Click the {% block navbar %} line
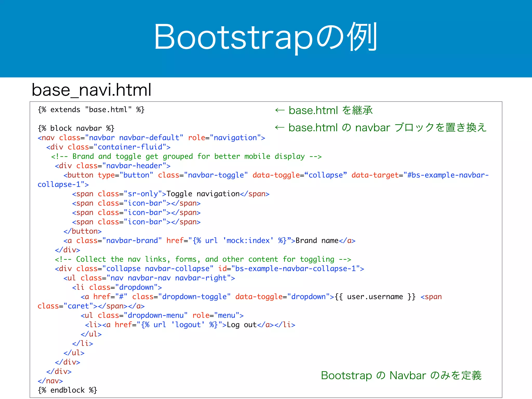The width and height of the screenshot is (532, 399). coord(76,128)
